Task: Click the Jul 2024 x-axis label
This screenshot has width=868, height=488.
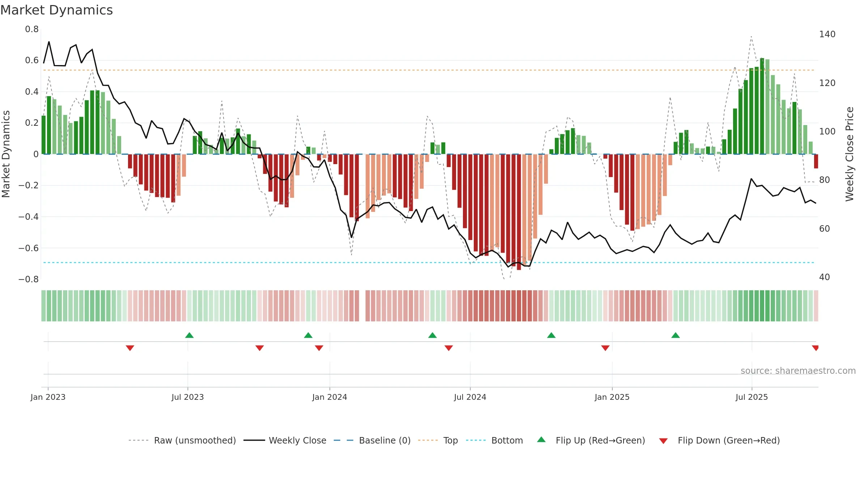Action: click(x=470, y=397)
